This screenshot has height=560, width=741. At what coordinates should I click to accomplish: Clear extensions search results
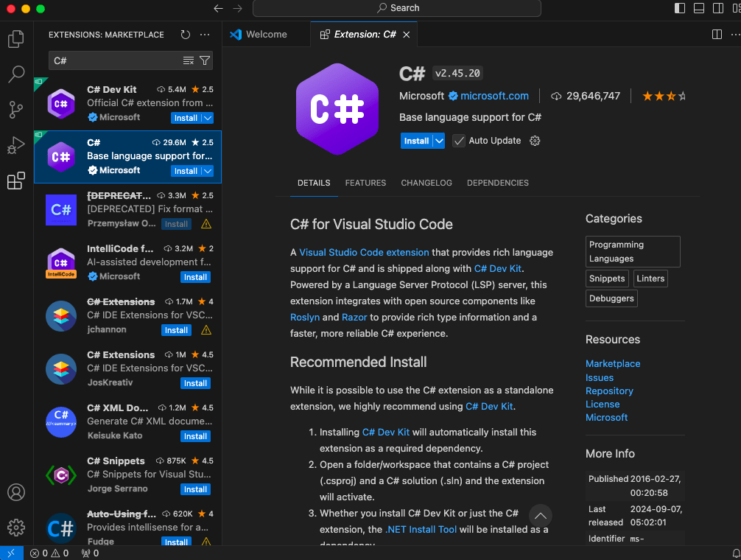[x=189, y=60]
